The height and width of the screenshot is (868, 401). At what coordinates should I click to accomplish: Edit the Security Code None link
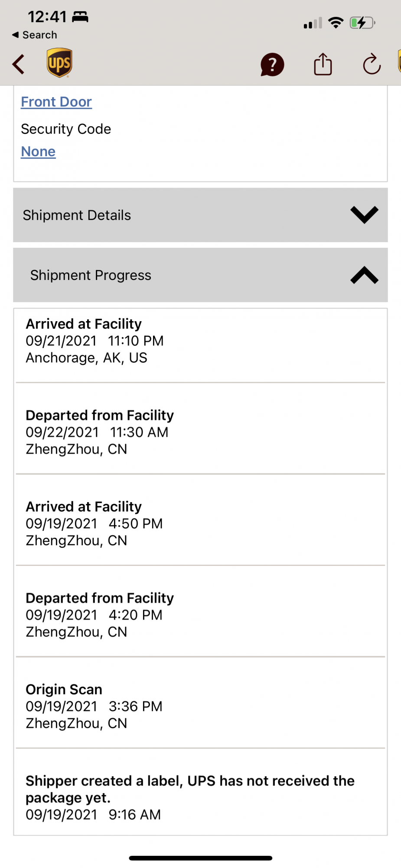coord(38,151)
